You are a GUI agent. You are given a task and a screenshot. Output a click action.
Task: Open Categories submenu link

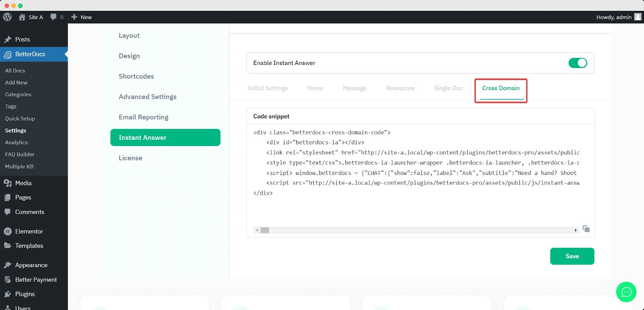(18, 95)
